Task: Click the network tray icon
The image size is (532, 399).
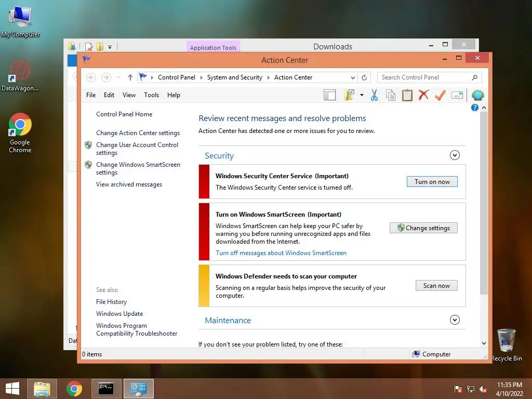Action: click(471, 389)
